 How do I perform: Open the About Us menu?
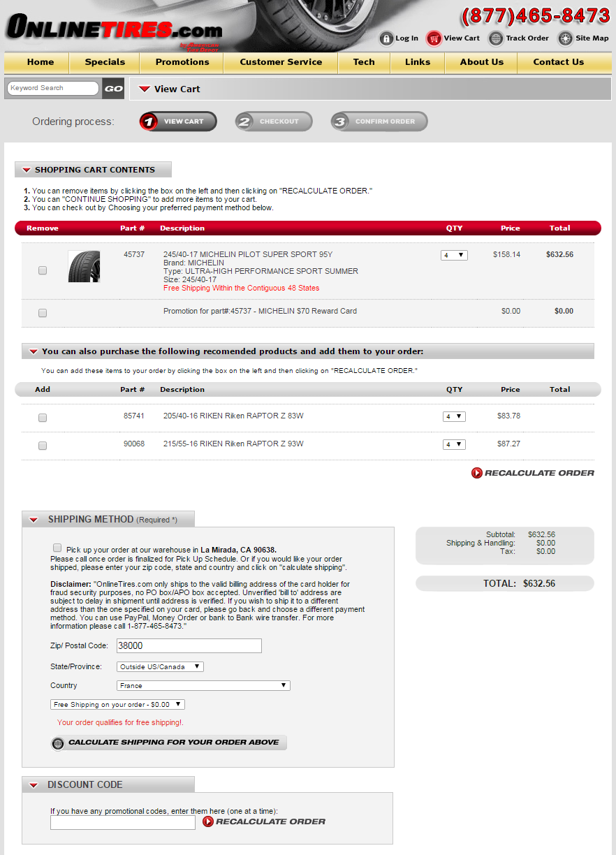[482, 62]
